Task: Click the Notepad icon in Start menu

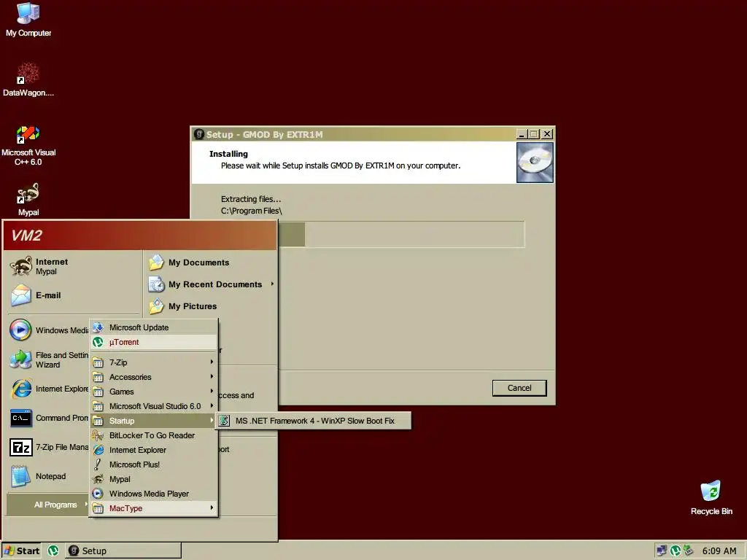Action: pyautogui.click(x=21, y=476)
